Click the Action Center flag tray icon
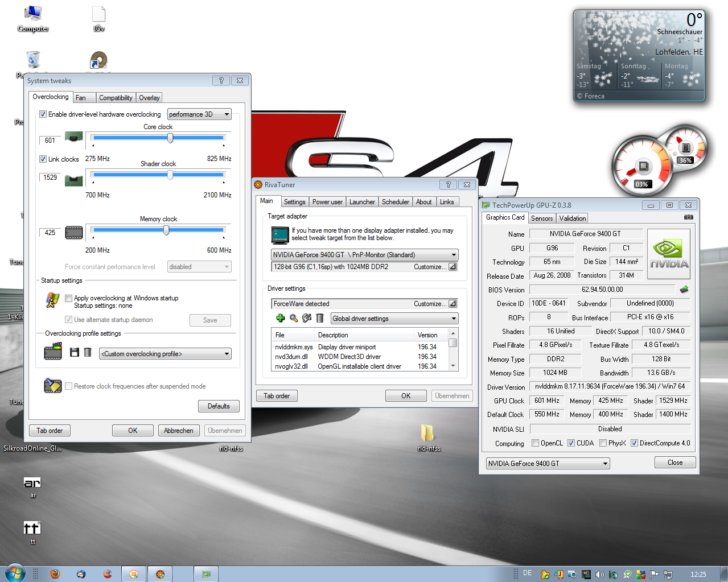The width and height of the screenshot is (728, 582). pos(654,575)
